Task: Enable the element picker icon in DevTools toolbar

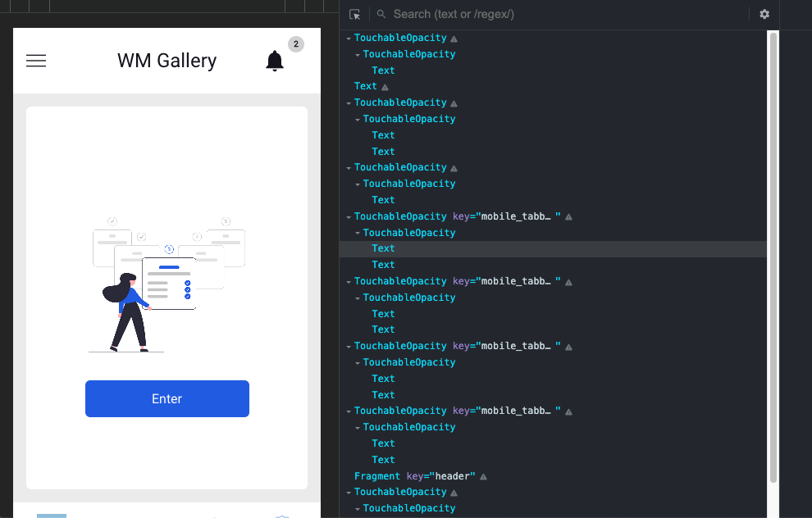Action: [x=354, y=14]
